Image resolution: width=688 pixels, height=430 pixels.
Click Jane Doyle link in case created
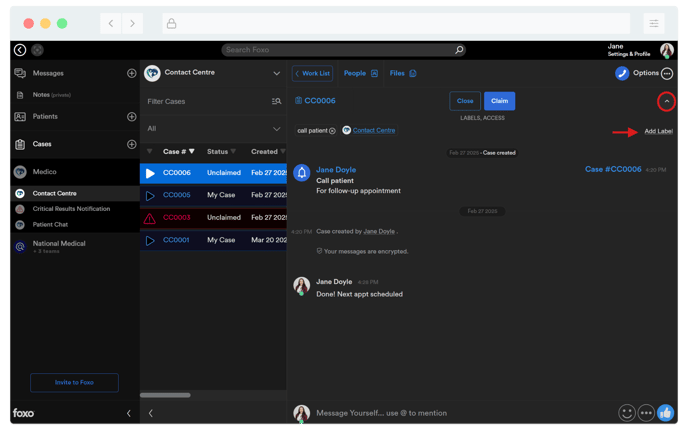pos(379,231)
